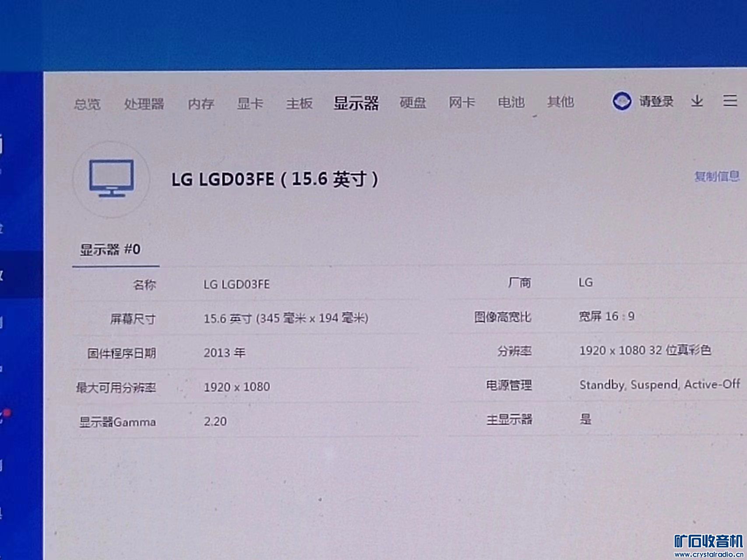Click the heading LG LGD03FE (15.6 英寸)
This screenshot has height=560, width=747.
tap(275, 179)
